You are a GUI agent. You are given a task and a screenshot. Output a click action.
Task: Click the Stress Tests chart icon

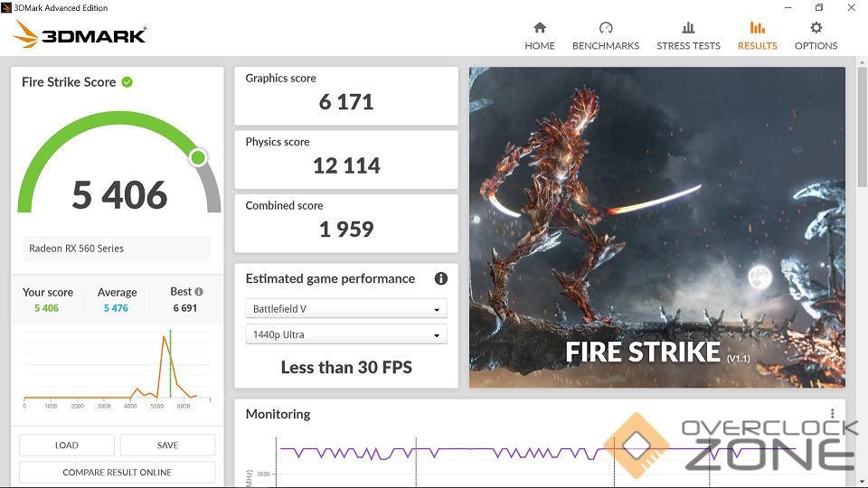pyautogui.click(x=688, y=28)
